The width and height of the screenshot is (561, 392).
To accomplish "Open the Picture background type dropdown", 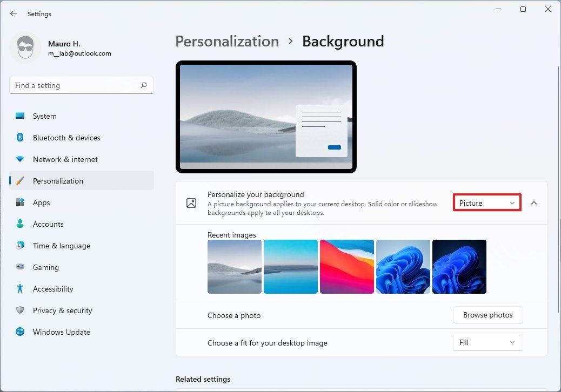I will click(487, 203).
